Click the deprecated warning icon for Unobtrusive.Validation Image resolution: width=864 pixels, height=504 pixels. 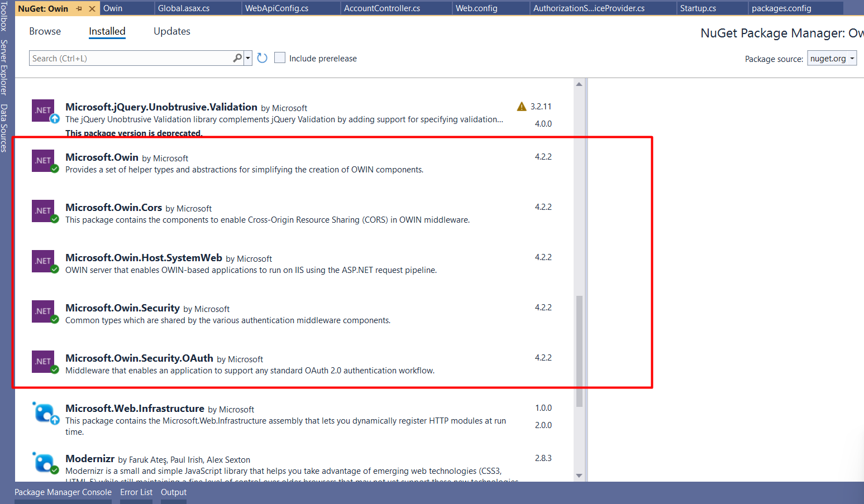[x=522, y=106]
